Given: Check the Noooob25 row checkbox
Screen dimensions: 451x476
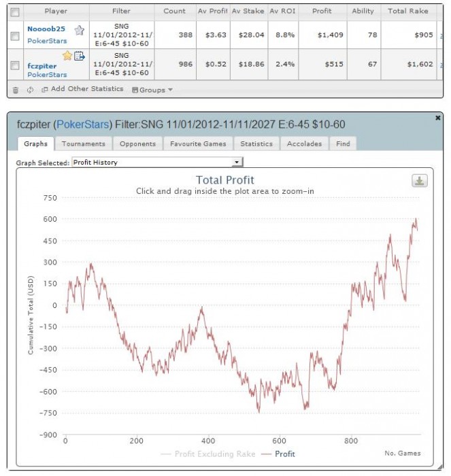Looking at the screenshot, I should coord(15,37).
